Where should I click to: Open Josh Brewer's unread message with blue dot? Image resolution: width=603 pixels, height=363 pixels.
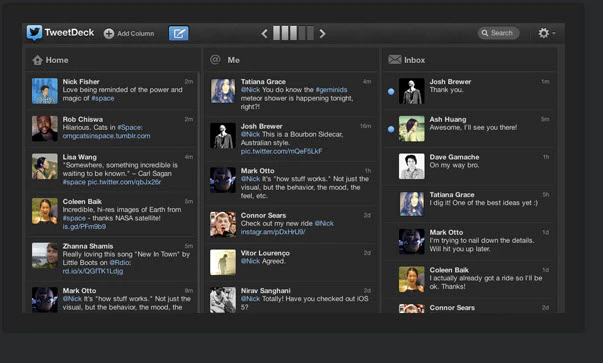470,91
